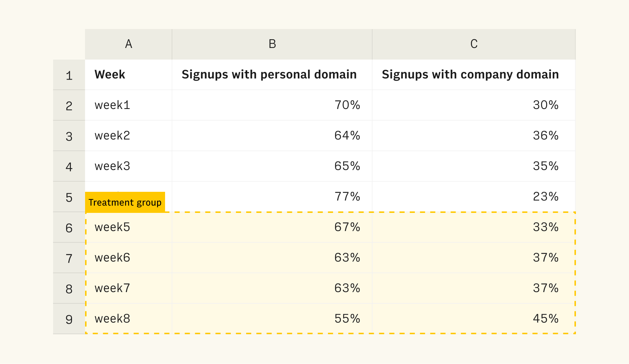Select row 5 header
Image resolution: width=629 pixels, height=364 pixels.
(x=69, y=197)
